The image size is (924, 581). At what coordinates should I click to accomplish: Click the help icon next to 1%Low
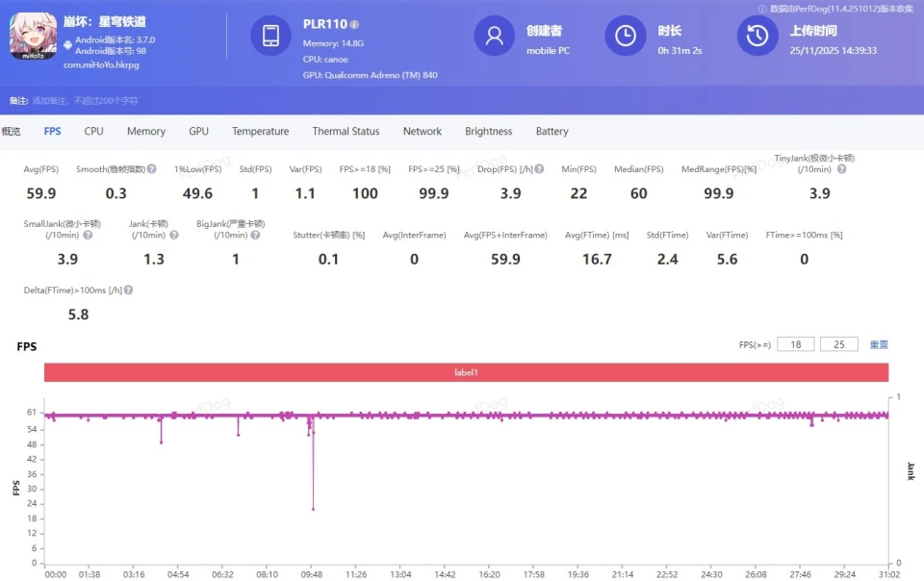[x=218, y=169]
